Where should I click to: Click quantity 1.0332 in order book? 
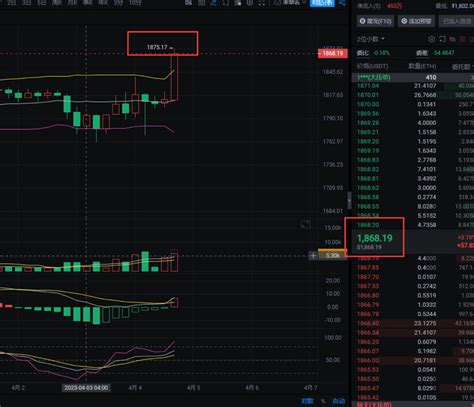pyautogui.click(x=427, y=305)
